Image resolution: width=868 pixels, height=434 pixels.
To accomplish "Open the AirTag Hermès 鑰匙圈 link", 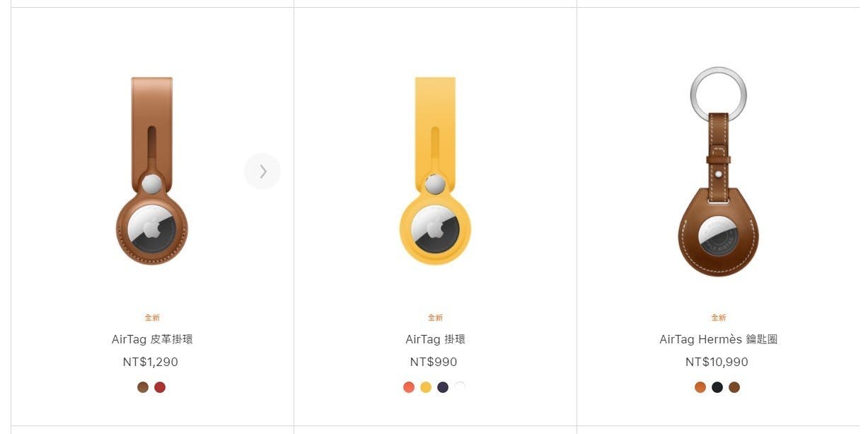I will click(719, 339).
